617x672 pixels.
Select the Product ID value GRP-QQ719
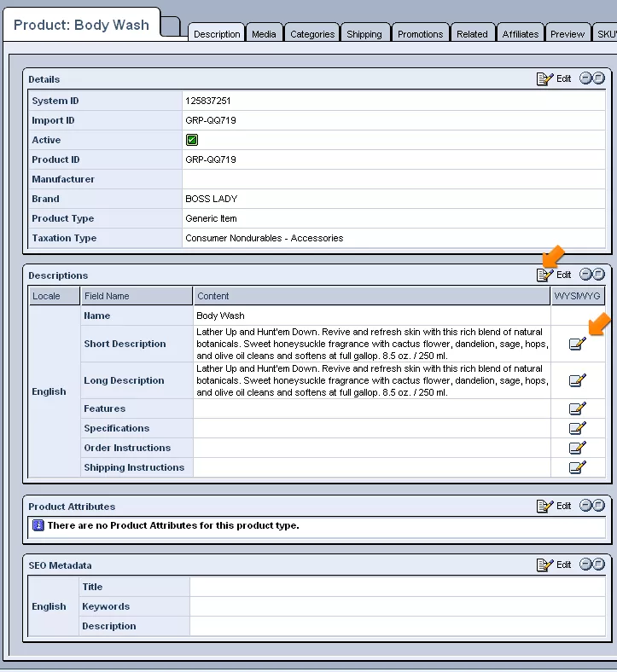(211, 159)
